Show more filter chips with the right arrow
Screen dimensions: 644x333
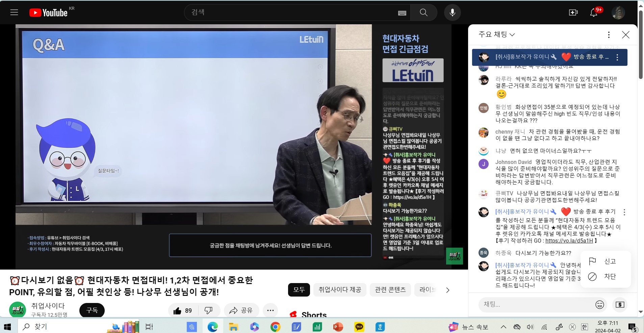[x=447, y=290]
